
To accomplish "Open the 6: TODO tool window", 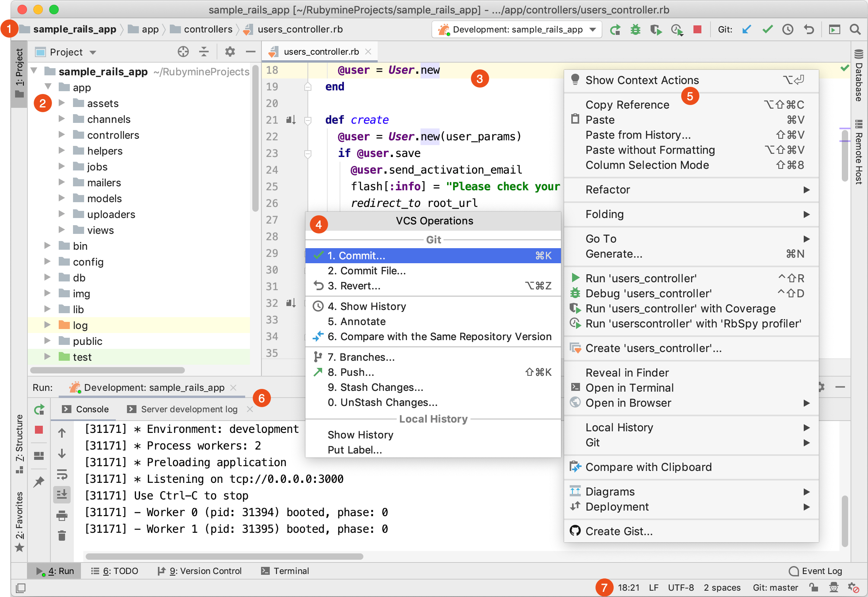I will tap(115, 571).
